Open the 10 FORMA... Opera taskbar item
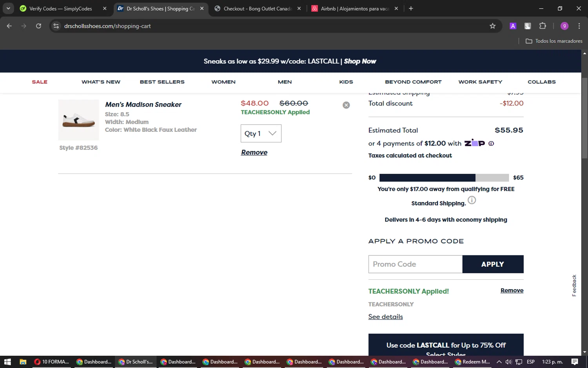Viewport: 588px width, 368px height. (51, 362)
